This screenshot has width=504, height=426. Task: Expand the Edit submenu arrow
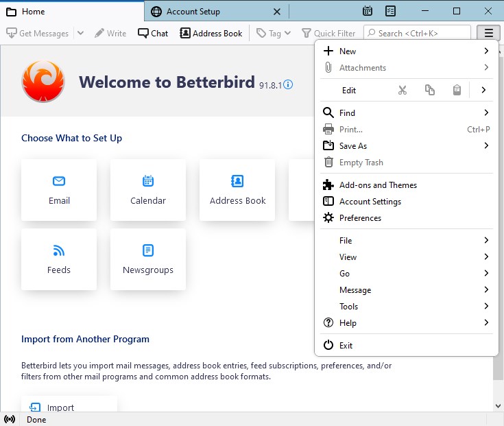483,91
